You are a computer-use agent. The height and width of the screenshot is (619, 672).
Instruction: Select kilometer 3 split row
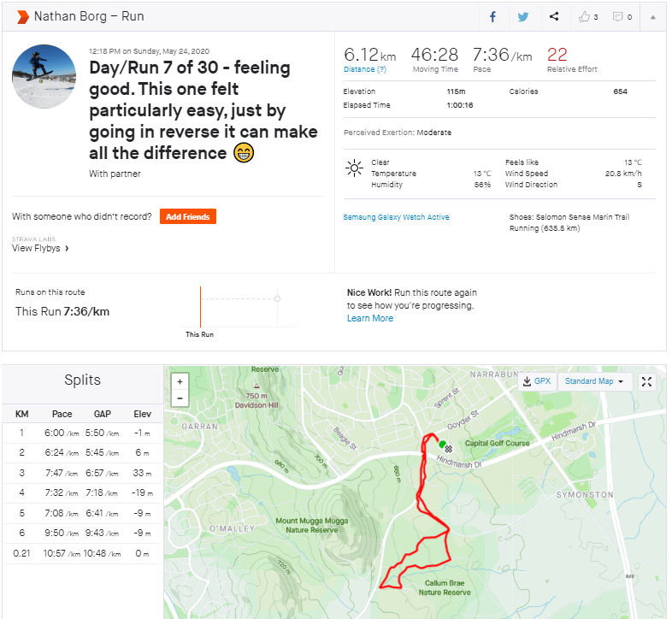pyautogui.click(x=81, y=472)
